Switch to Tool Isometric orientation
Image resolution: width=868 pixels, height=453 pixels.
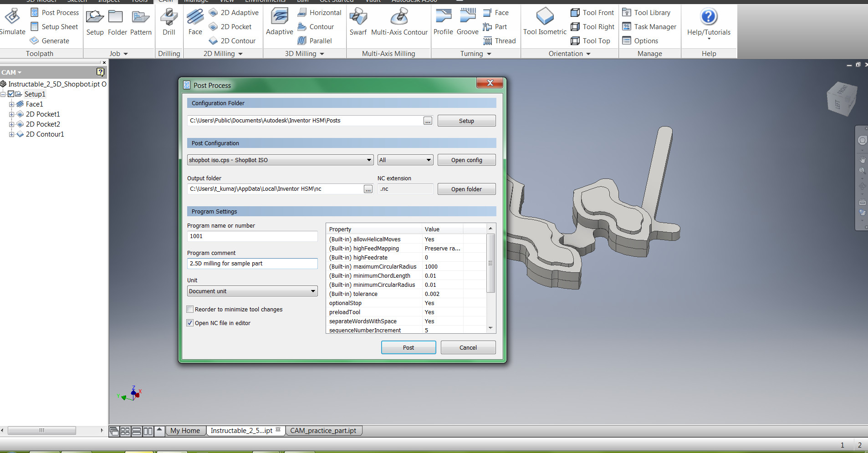click(545, 21)
